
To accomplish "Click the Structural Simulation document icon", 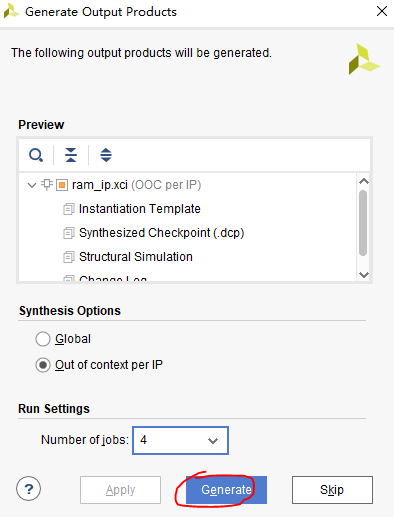I will 69,257.
